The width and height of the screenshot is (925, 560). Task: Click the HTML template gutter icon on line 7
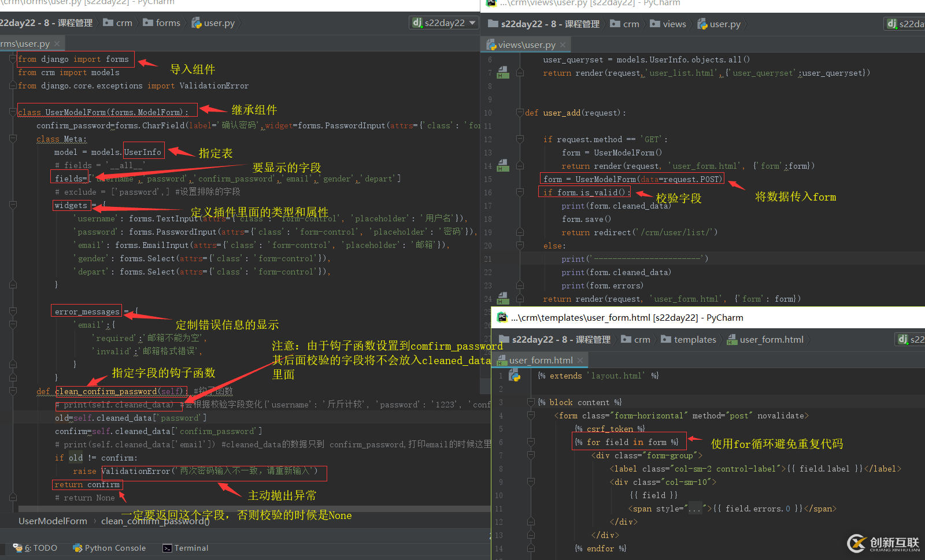click(x=503, y=73)
